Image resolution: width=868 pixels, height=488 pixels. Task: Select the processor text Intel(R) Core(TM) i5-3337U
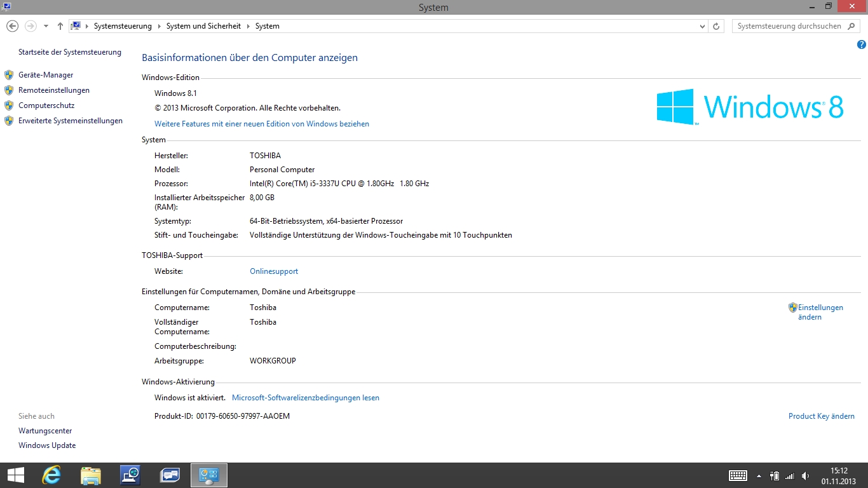coord(339,184)
